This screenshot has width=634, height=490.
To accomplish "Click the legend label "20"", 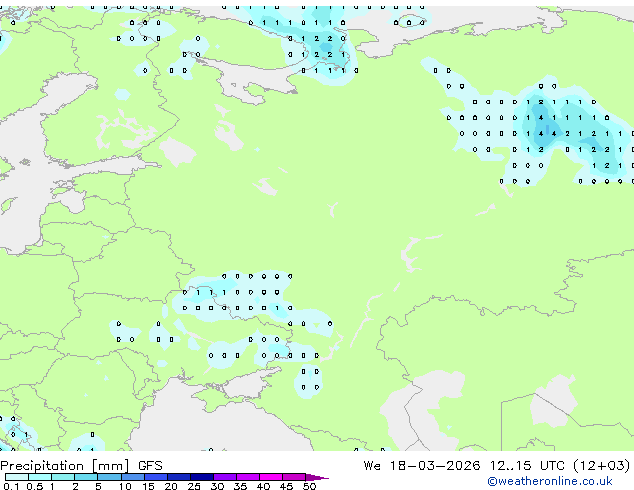I will click(171, 486).
